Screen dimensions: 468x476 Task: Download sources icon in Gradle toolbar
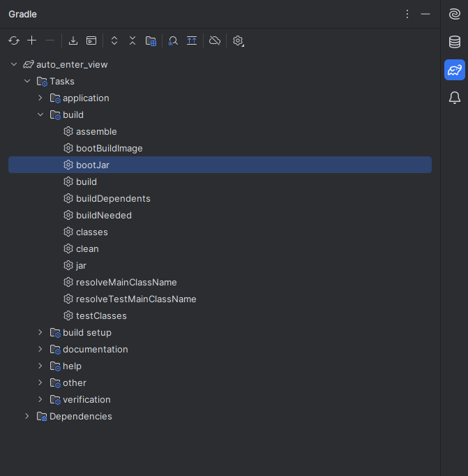pyautogui.click(x=73, y=40)
